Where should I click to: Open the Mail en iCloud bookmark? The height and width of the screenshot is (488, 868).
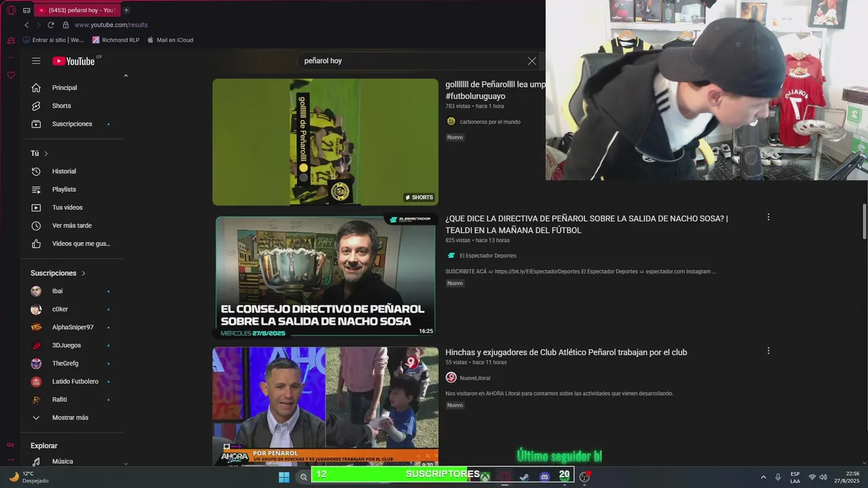click(170, 40)
